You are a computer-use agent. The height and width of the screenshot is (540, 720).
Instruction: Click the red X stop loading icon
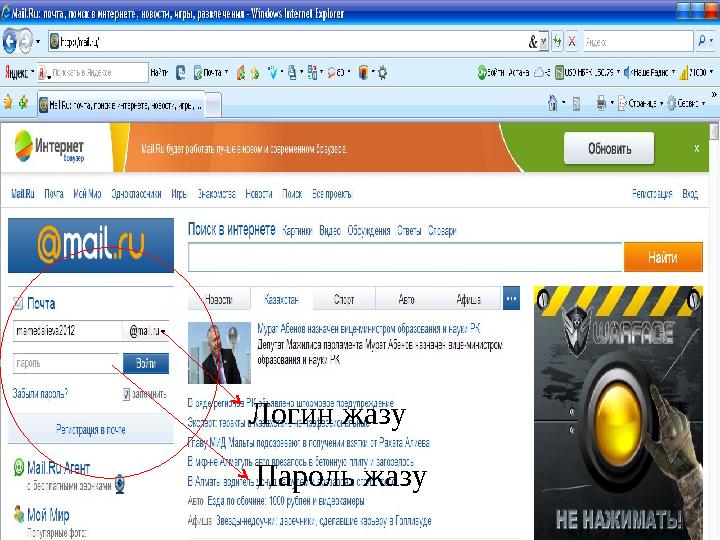(572, 42)
